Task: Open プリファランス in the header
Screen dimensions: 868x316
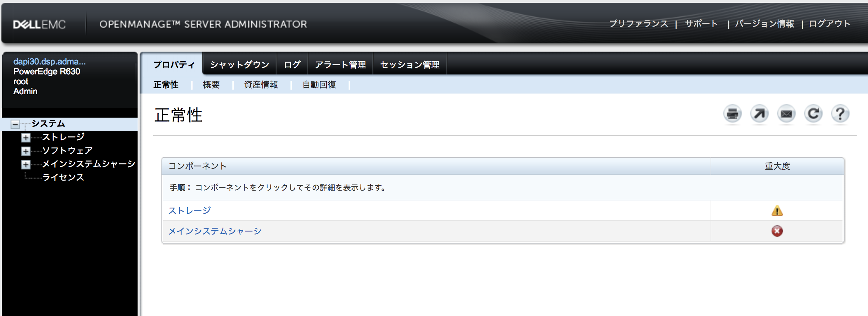Action: click(639, 24)
